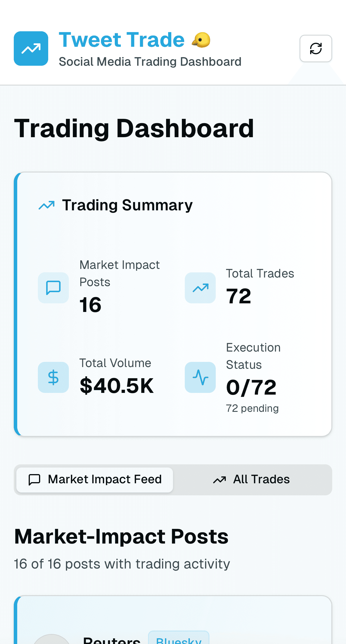
Task: Select the trending-up icon next to Total Trades
Action: (200, 288)
